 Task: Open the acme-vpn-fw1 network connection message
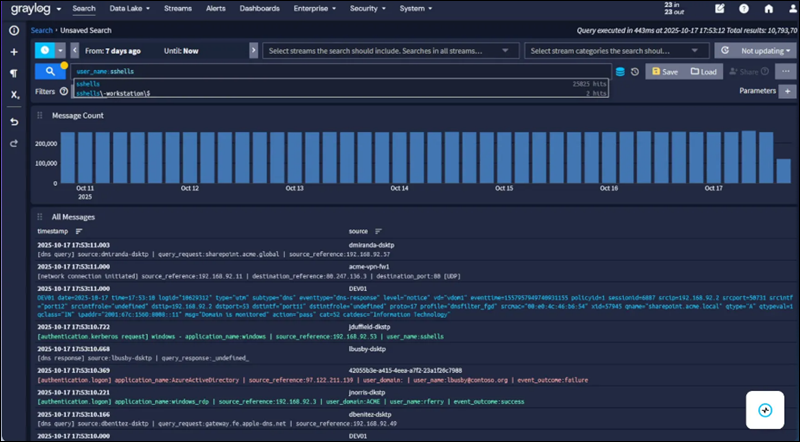(413, 272)
